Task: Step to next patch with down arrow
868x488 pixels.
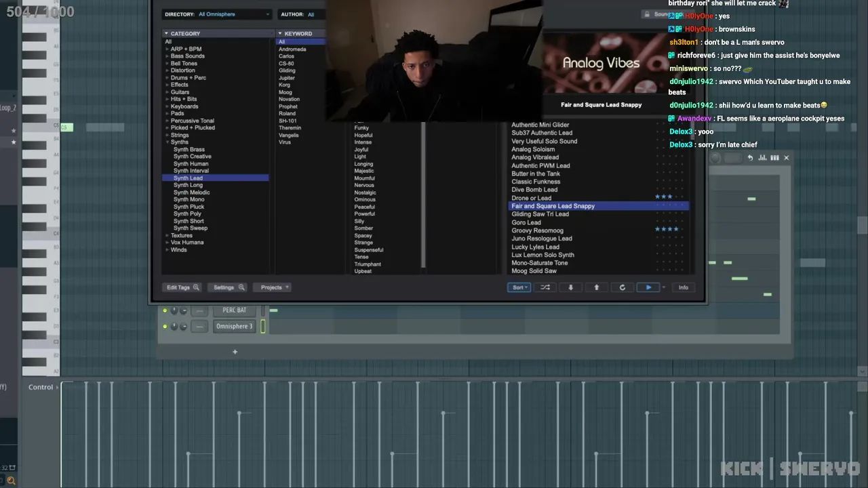Action: coord(570,287)
